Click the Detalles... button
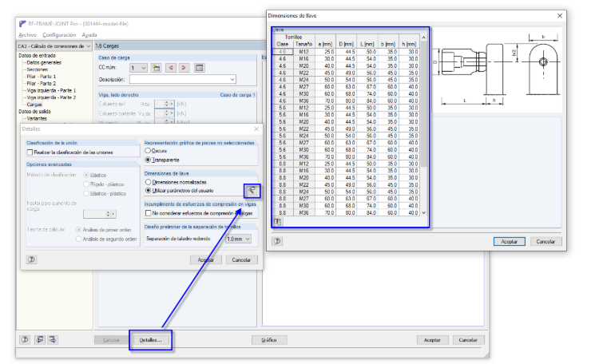Viewport: 607px width, 364px height. pos(151,340)
